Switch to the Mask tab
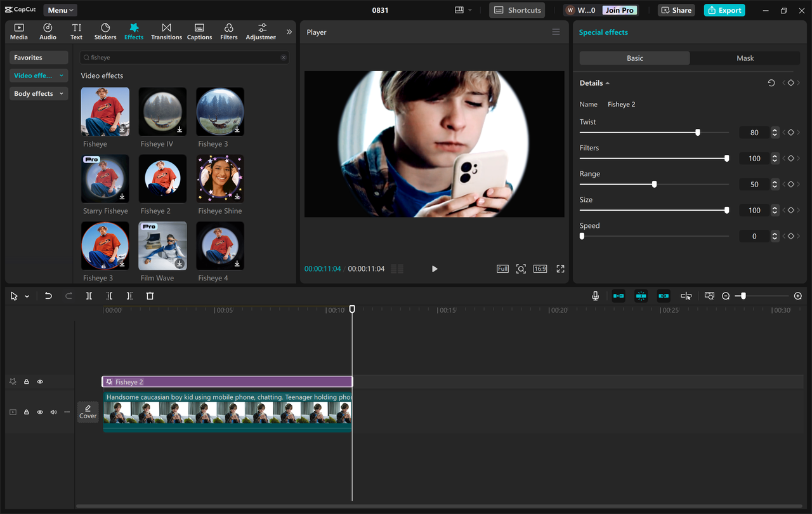 coord(745,58)
